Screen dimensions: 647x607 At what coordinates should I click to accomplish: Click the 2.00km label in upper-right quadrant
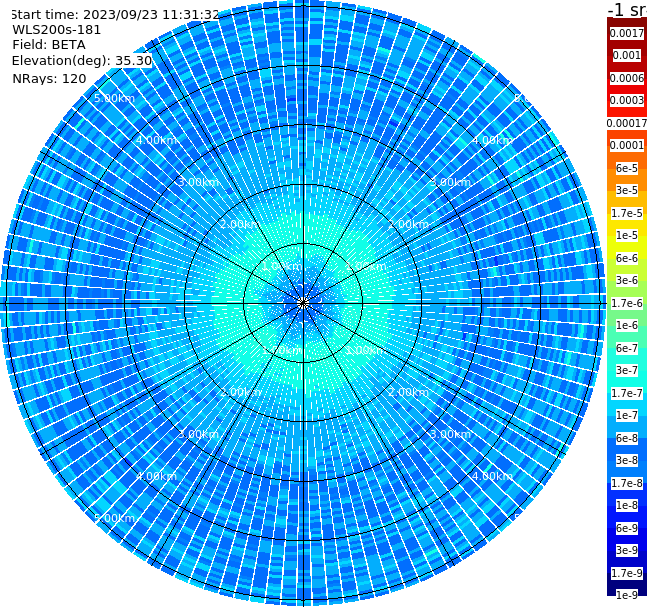408,224
